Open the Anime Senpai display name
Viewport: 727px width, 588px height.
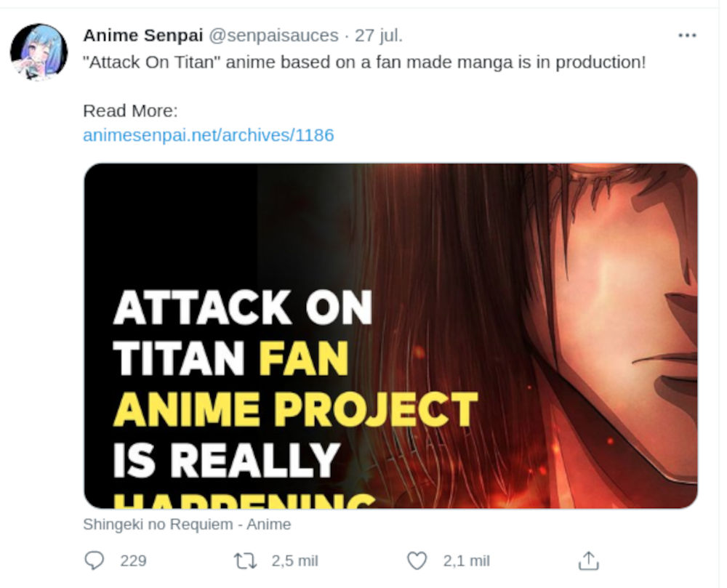[x=143, y=36]
